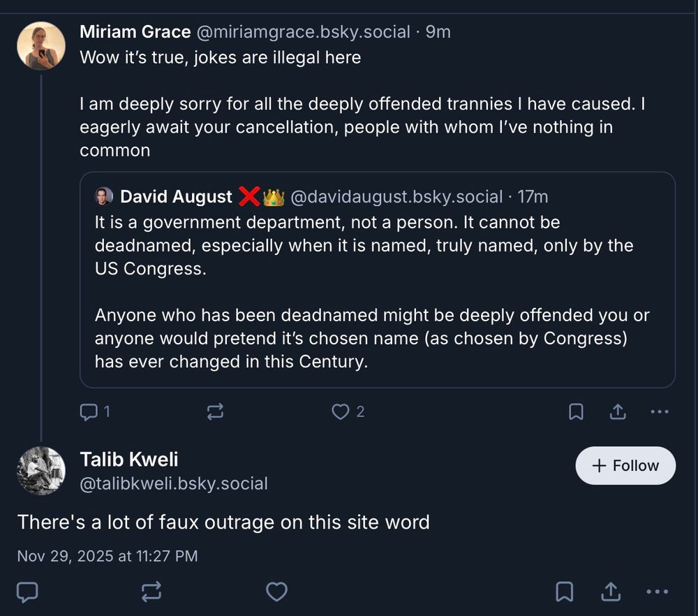
Task: Open Talib Kweli's avatar
Action: (x=40, y=471)
